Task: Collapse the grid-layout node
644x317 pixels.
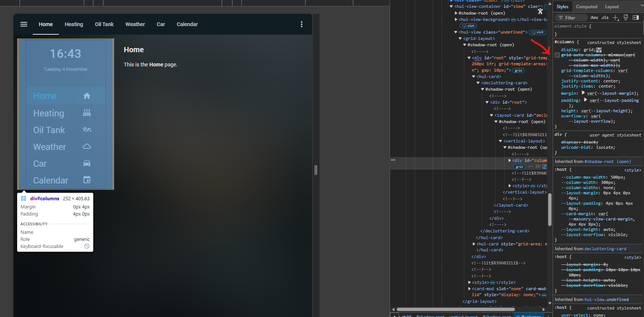Action: [460, 38]
